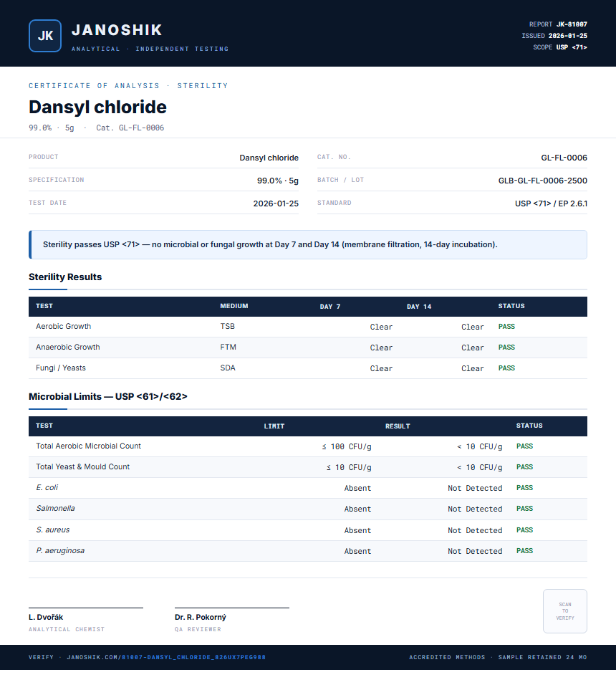Open the janoshik.com verify link in footer

point(166,657)
